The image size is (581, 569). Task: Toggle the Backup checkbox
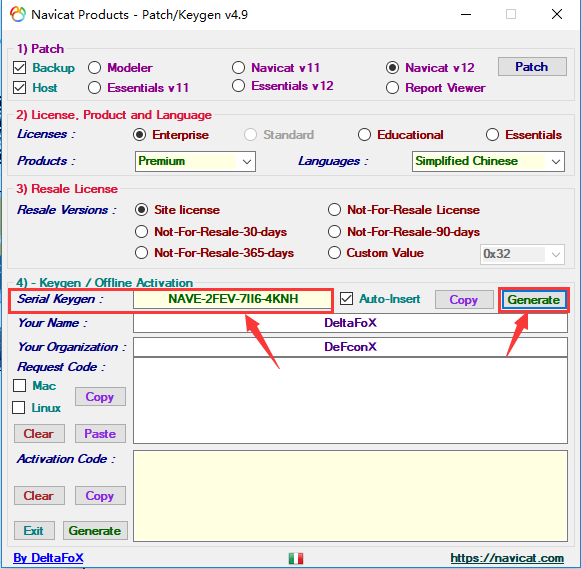tap(19, 68)
